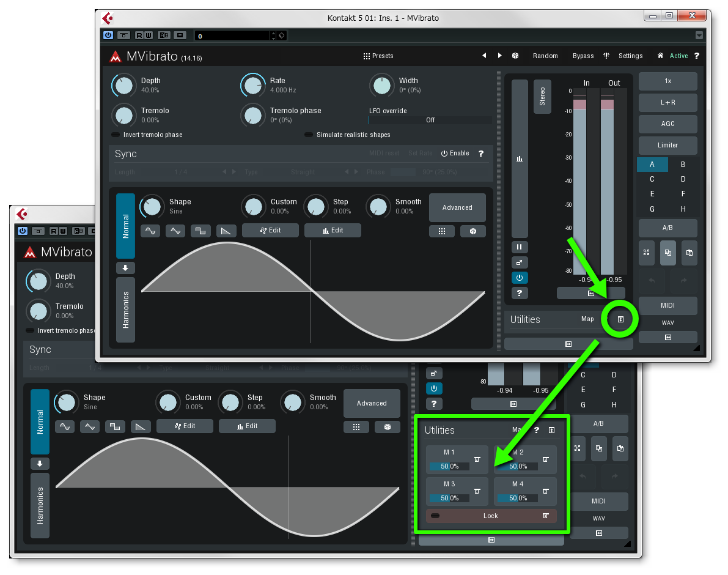Viewport: 728px width, 575px height.
Task: Choose the sawtooth wave shape preset icon
Action: pos(226,231)
